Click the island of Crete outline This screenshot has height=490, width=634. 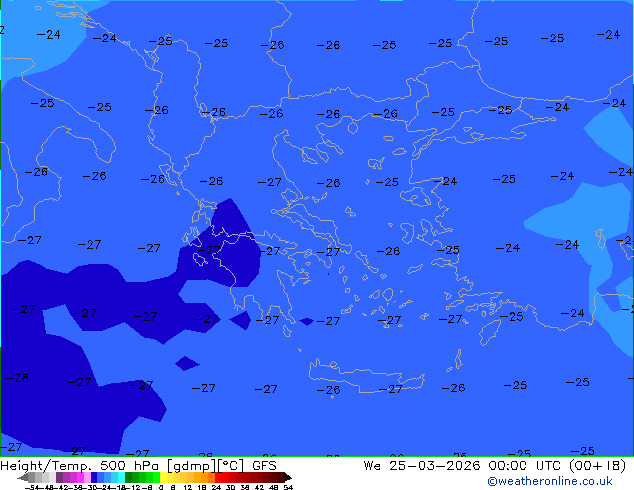click(x=366, y=376)
